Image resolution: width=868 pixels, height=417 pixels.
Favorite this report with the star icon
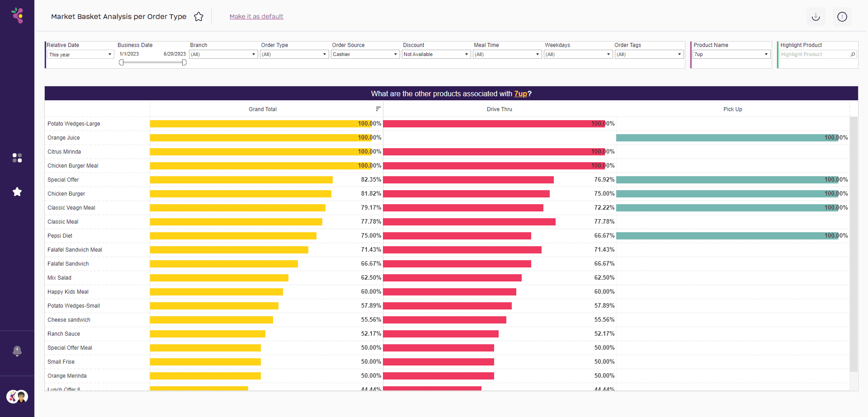click(x=198, y=17)
